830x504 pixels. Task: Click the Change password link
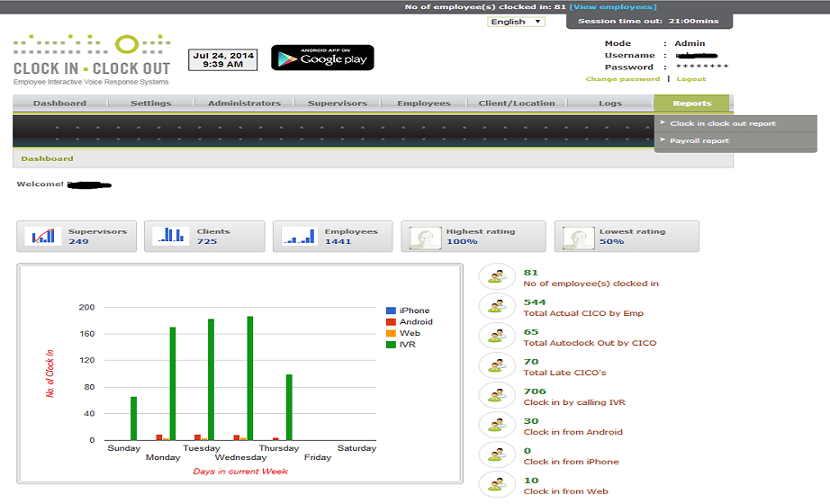click(x=622, y=79)
